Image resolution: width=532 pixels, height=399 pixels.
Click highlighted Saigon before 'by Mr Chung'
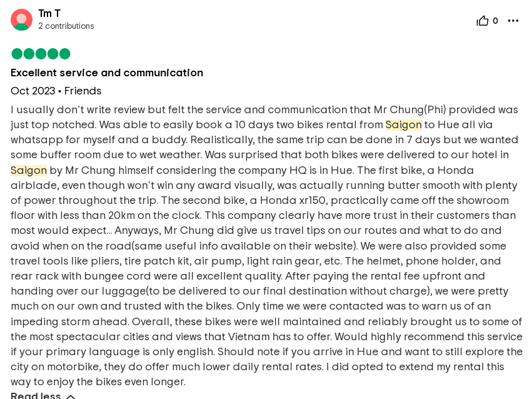[x=29, y=170]
